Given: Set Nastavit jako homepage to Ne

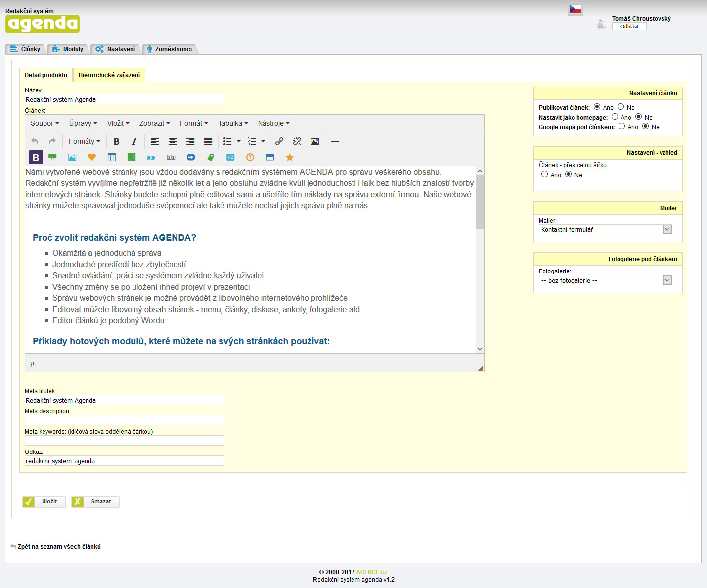Looking at the screenshot, I should click(639, 117).
